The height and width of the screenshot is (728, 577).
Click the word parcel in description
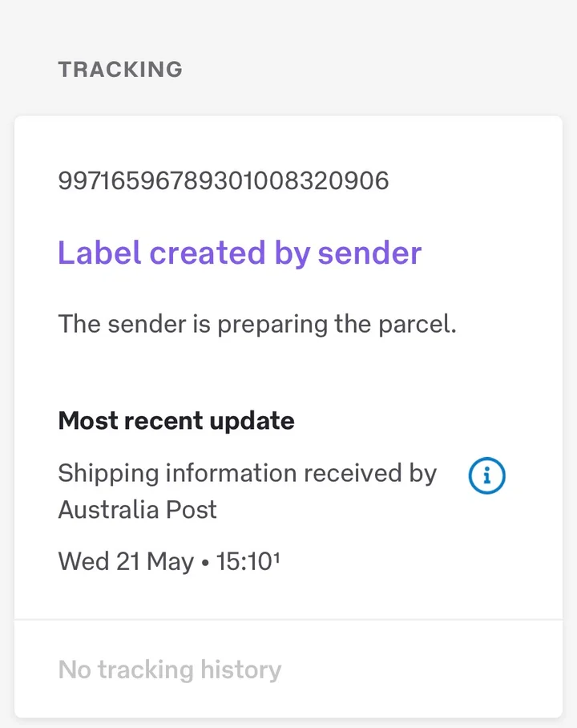(x=418, y=325)
